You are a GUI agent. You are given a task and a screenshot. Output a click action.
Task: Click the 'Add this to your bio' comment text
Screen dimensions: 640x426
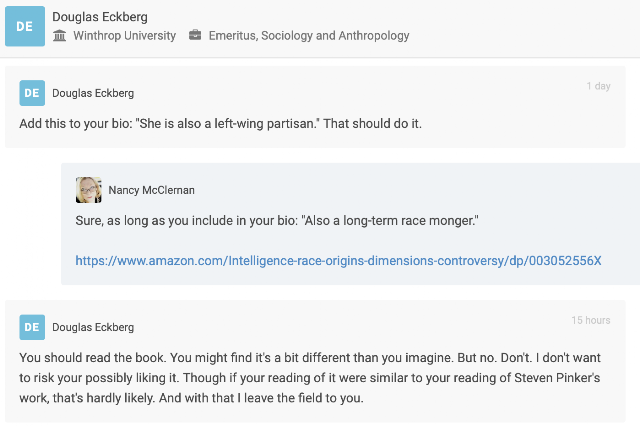tap(221, 123)
